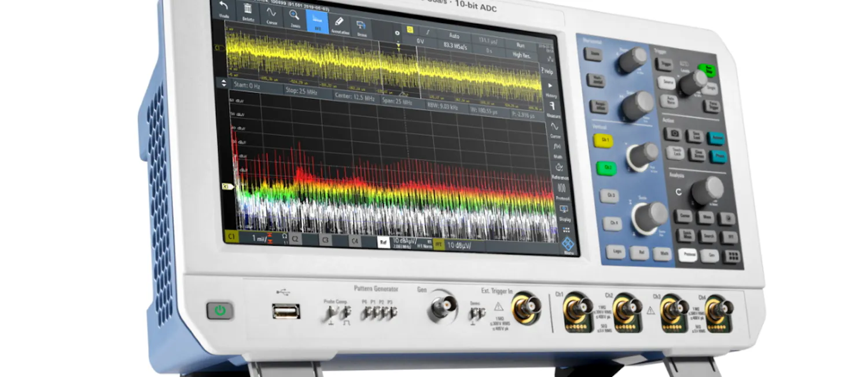Open History from the screen sidebar
Screen dimensions: 868x377
point(550,89)
